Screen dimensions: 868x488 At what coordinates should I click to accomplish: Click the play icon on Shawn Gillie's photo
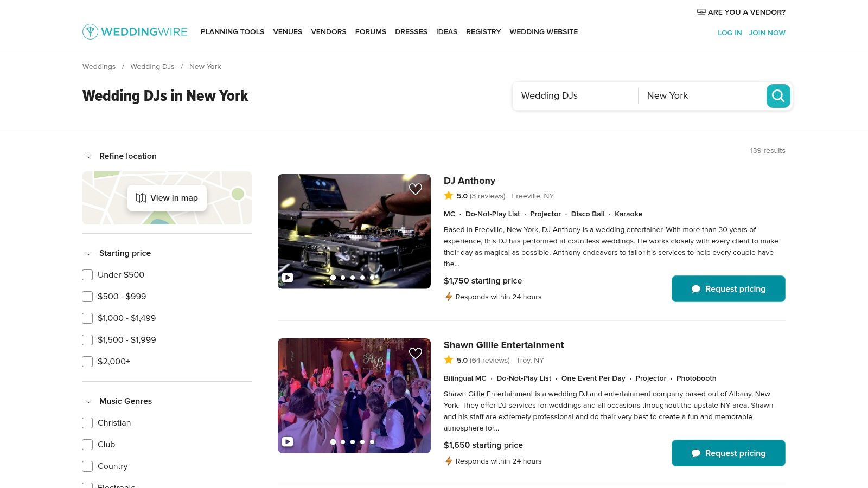288,441
